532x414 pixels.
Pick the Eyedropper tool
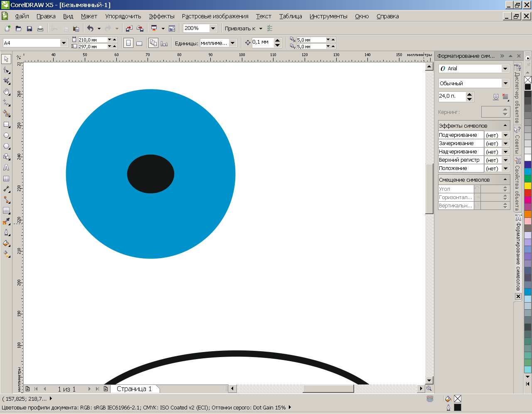(6, 222)
